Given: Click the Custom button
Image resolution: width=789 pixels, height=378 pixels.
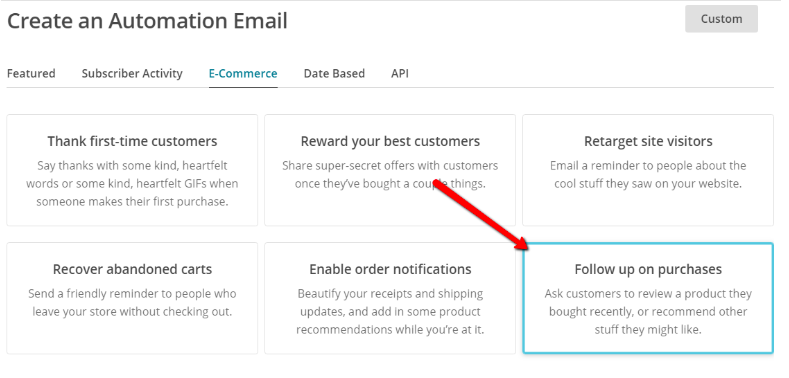Looking at the screenshot, I should pyautogui.click(x=721, y=19).
